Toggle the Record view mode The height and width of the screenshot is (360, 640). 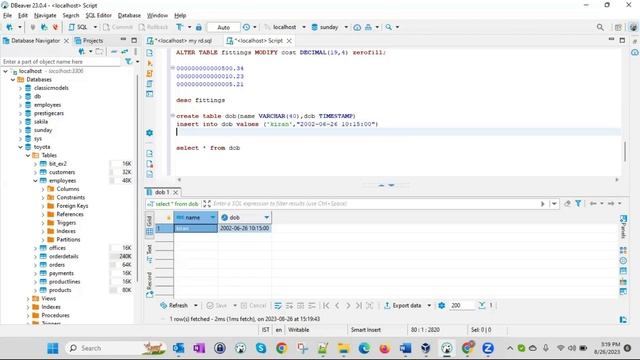coord(149,284)
